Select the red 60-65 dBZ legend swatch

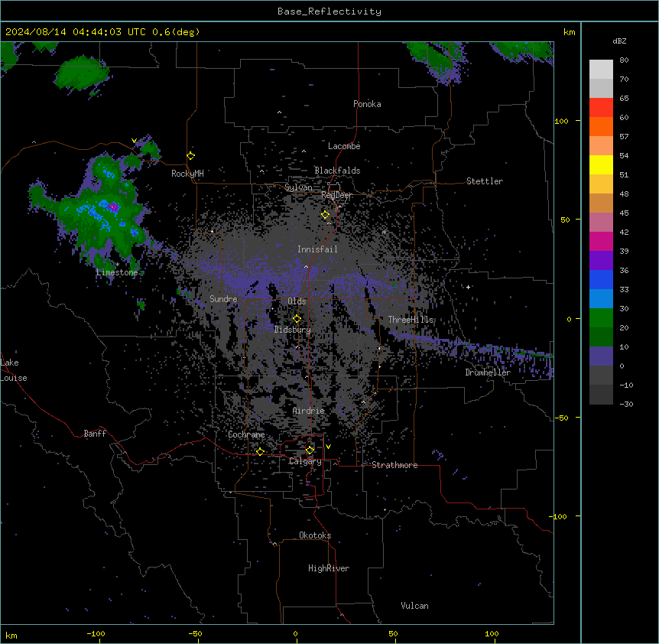601,107
